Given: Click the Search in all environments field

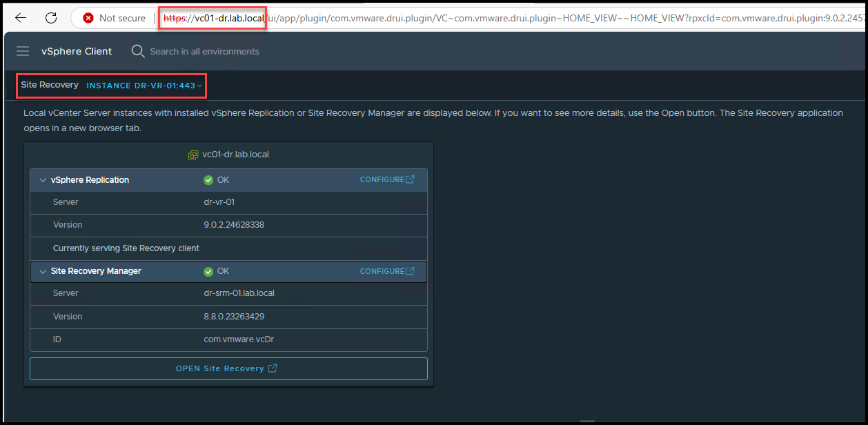Looking at the screenshot, I should point(204,52).
